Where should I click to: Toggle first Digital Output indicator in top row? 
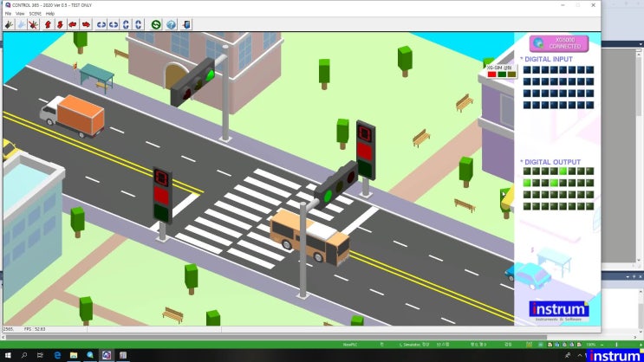(x=527, y=171)
